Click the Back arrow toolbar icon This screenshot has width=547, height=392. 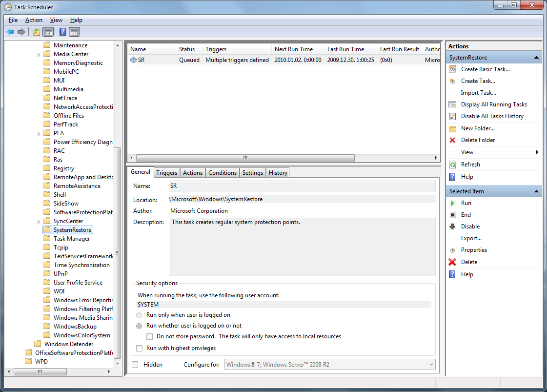tap(10, 32)
